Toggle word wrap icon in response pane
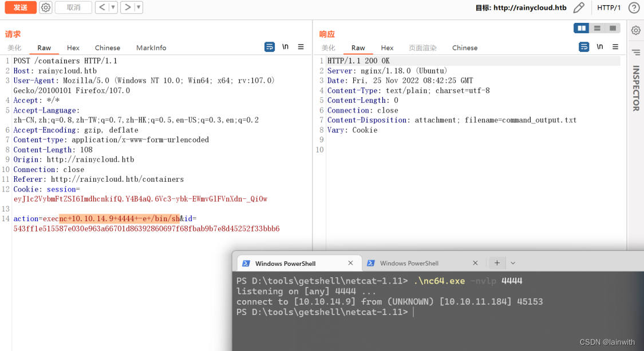Viewport: 644px width, 351px height. pyautogui.click(x=584, y=47)
